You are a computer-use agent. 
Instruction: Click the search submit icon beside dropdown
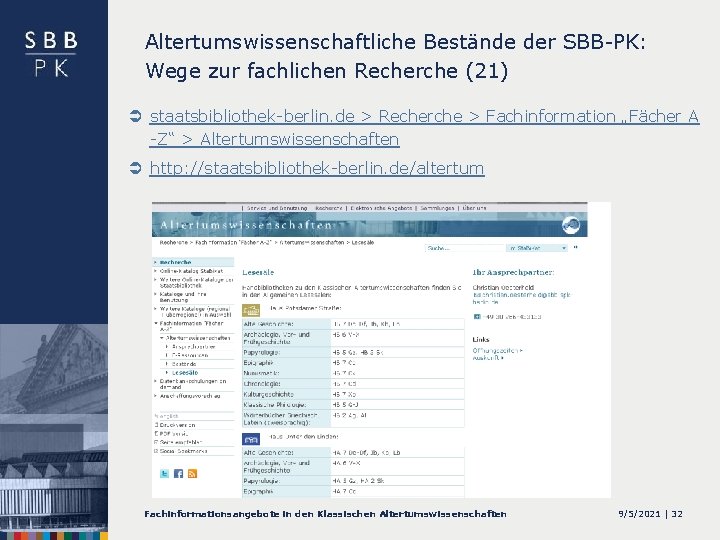pos(575,248)
